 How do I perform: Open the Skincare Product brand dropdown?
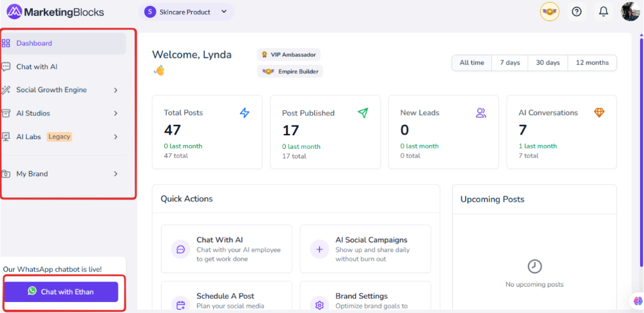pos(186,12)
